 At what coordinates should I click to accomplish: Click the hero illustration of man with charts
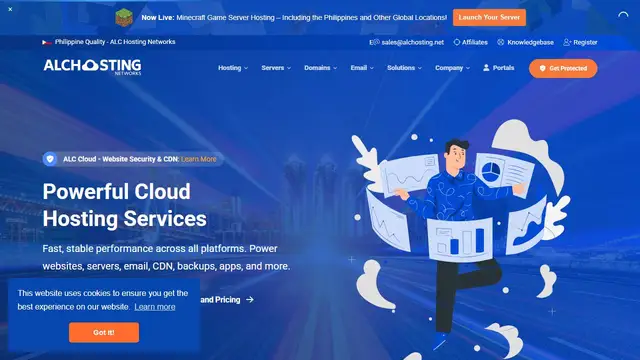click(461, 241)
